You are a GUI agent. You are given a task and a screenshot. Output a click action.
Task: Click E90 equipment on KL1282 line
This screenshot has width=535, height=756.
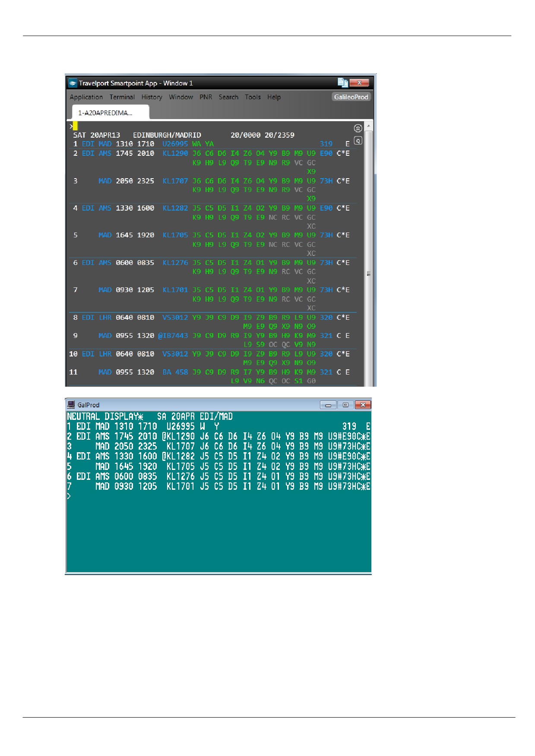click(326, 208)
